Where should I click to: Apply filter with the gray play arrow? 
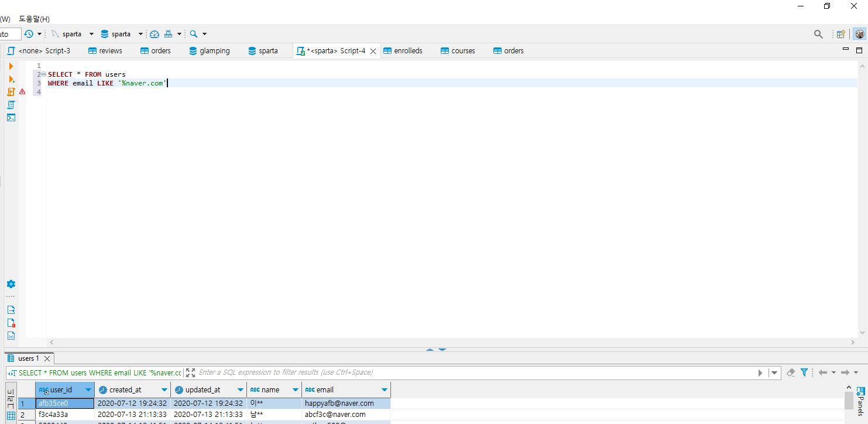760,372
